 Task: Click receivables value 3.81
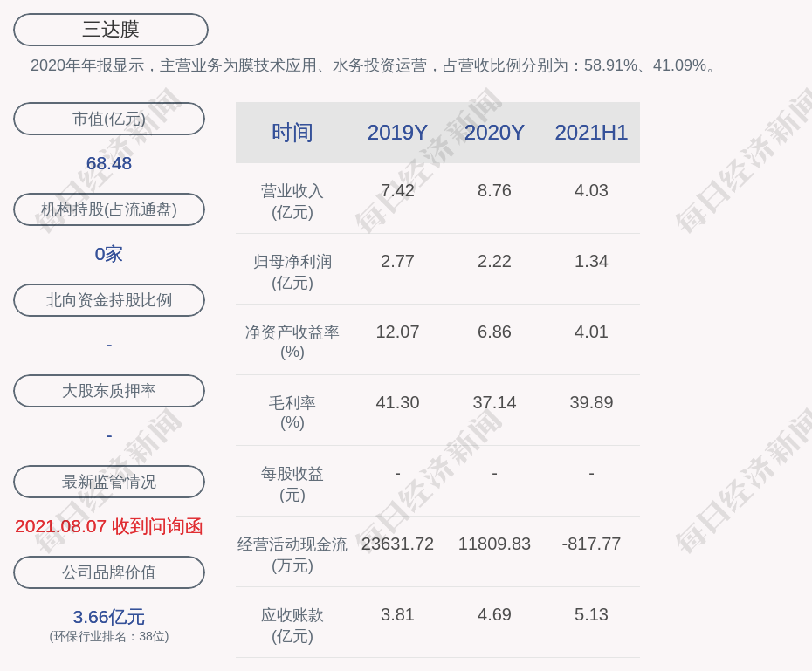[x=397, y=614]
